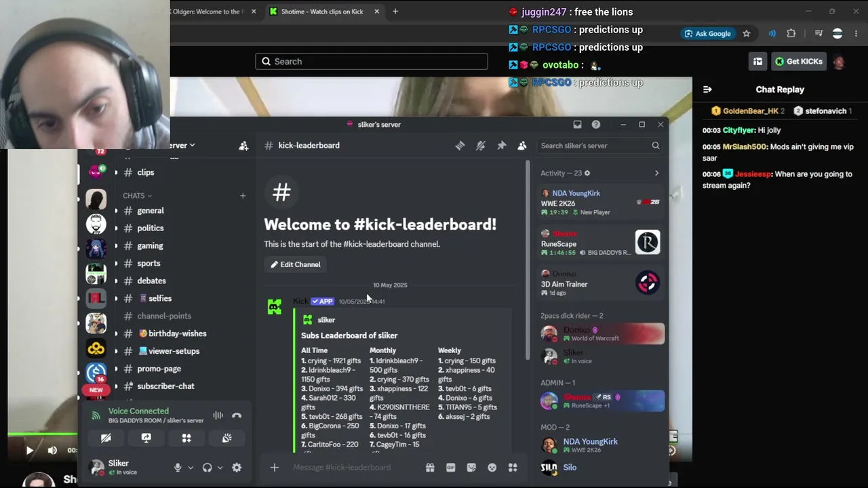Open a new browser tab
The height and width of the screenshot is (488, 868).
395,12
